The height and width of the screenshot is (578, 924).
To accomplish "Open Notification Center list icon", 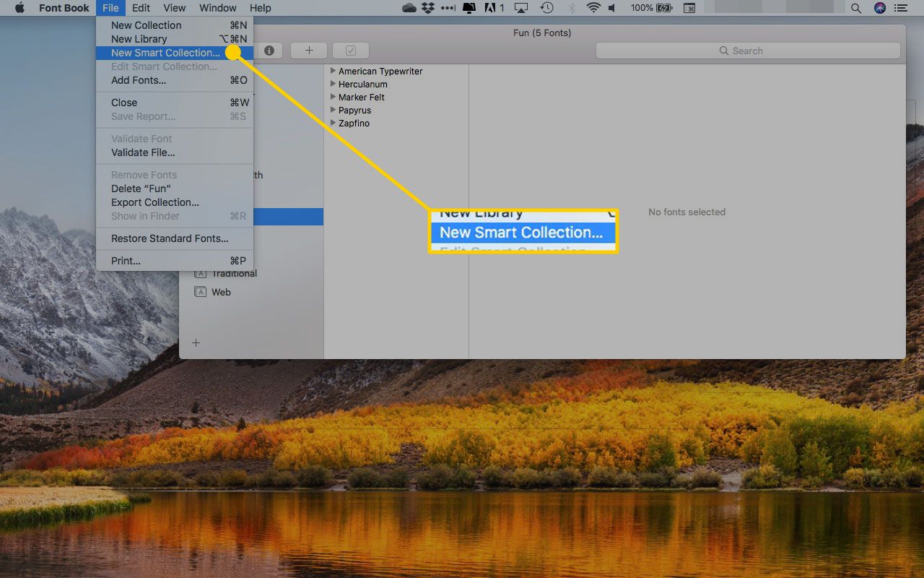I will click(902, 8).
